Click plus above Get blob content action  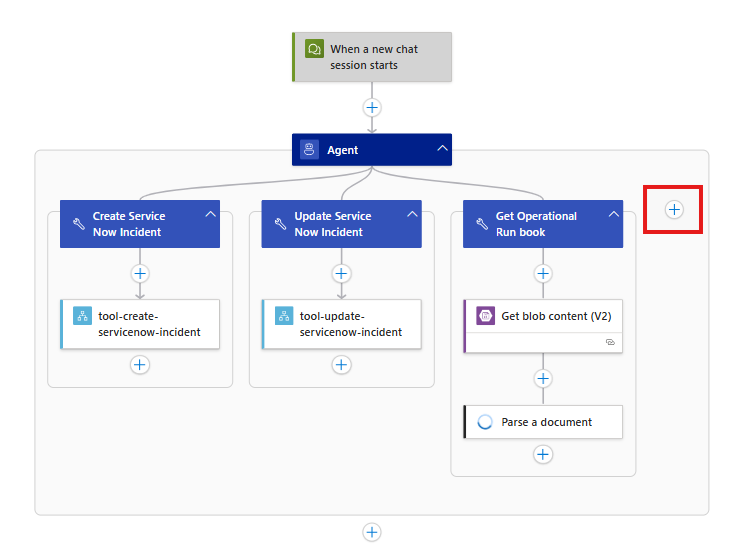(543, 273)
